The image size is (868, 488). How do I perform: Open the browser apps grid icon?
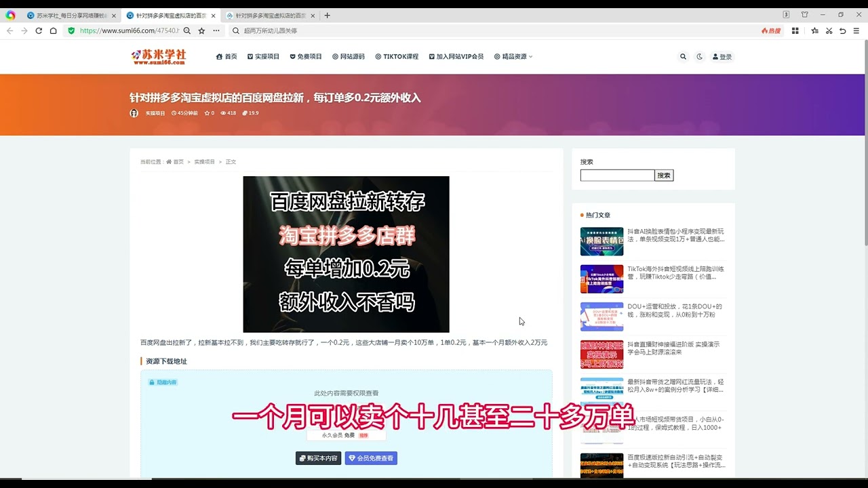[x=795, y=30]
